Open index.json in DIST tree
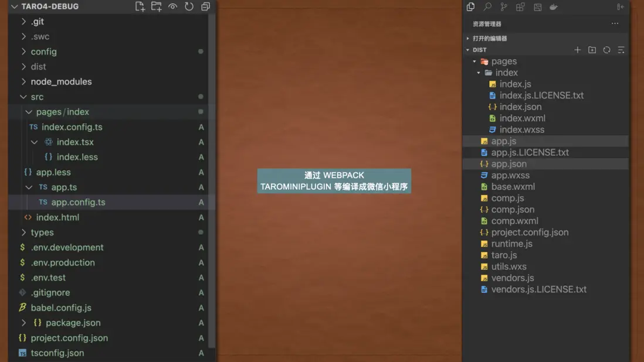Screen dimensions: 644x362 [x=520, y=107]
